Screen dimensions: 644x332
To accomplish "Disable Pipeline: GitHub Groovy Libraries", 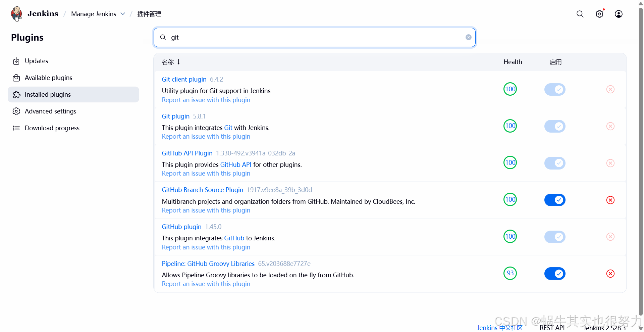I will pyautogui.click(x=555, y=274).
